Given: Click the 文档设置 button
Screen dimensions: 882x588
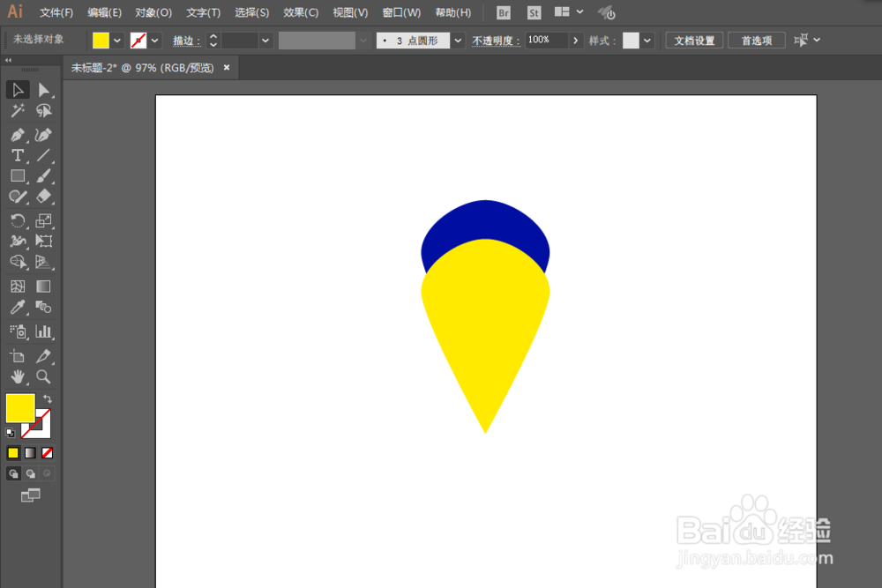Looking at the screenshot, I should pyautogui.click(x=694, y=41).
